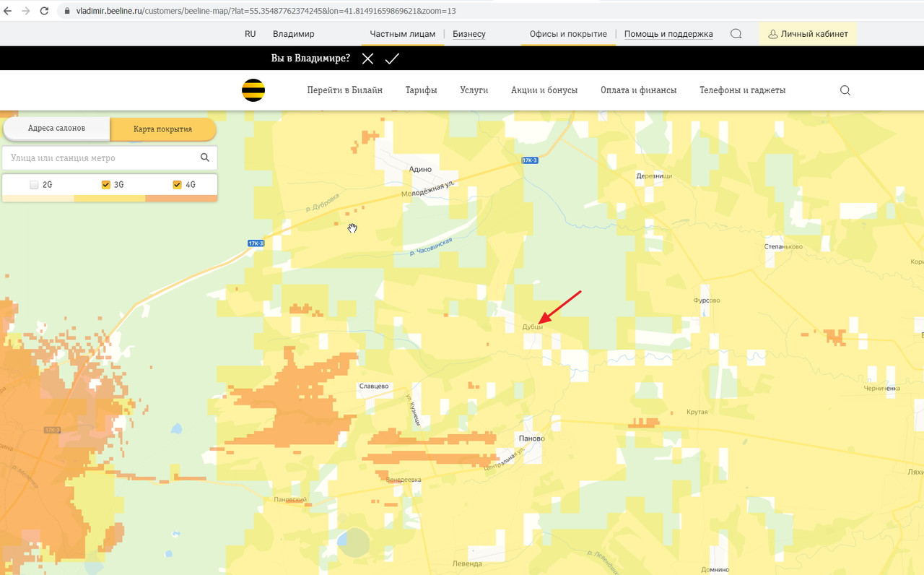Click the browser forward arrow
This screenshot has width=924, height=575.
pos(26,12)
